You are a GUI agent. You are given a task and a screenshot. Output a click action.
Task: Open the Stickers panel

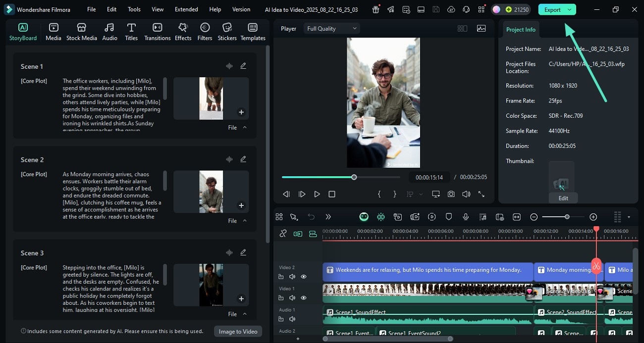[x=227, y=32]
